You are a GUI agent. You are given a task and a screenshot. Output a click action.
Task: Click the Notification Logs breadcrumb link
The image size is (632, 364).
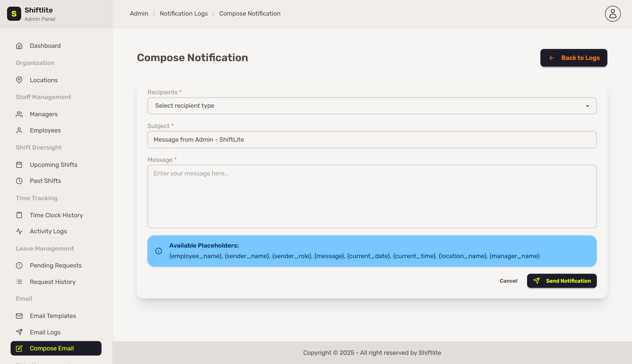click(x=184, y=14)
